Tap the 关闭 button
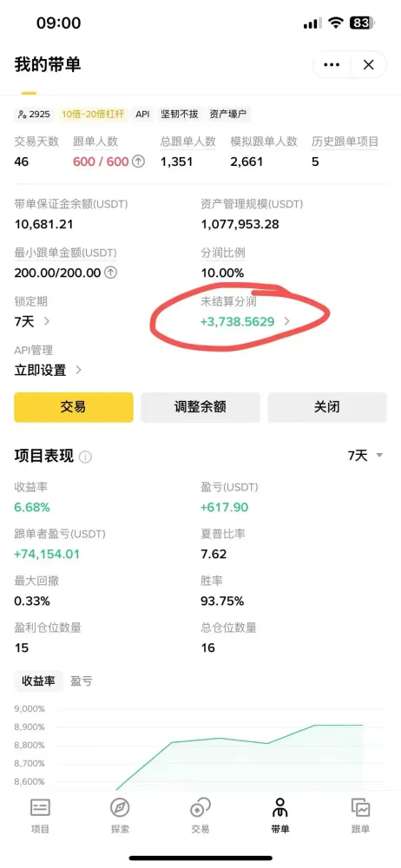 pyautogui.click(x=326, y=407)
